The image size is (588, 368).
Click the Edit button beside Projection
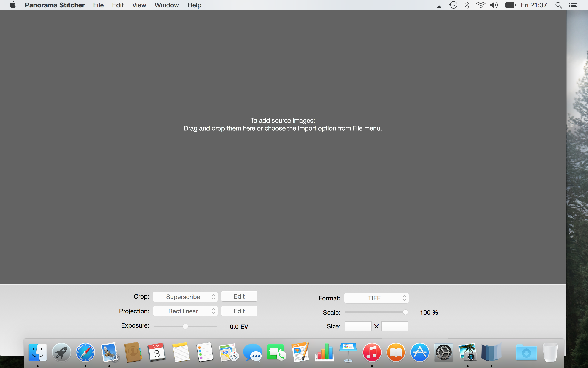pyautogui.click(x=239, y=311)
